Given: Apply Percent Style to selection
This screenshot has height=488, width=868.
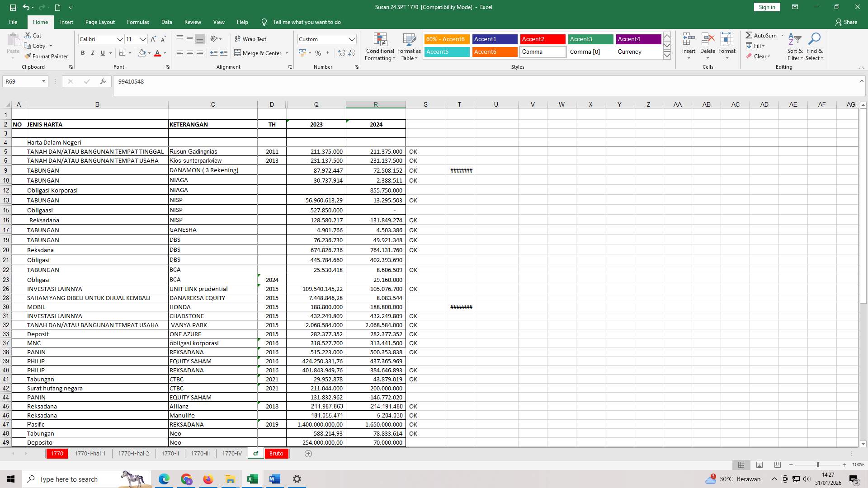Looking at the screenshot, I should 318,53.
